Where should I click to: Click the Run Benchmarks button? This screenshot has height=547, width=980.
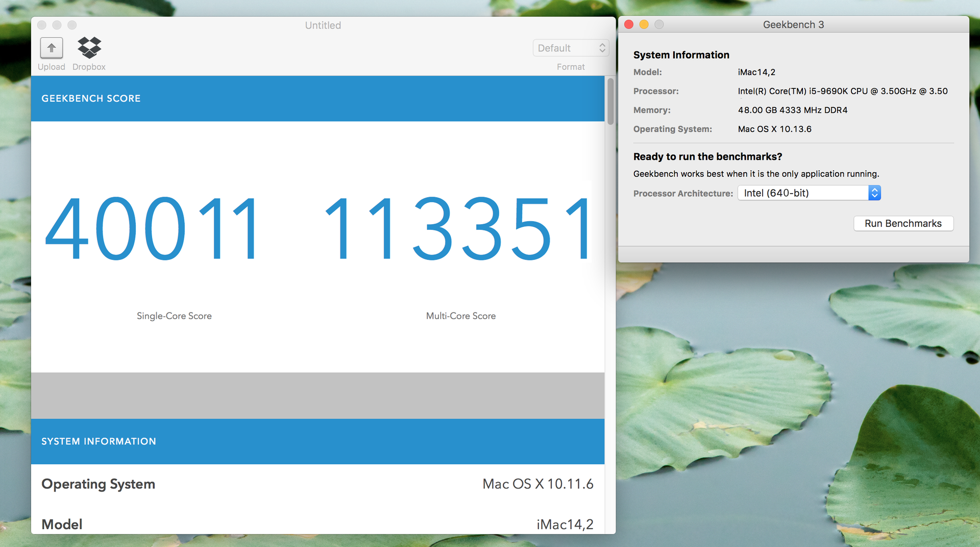click(903, 223)
